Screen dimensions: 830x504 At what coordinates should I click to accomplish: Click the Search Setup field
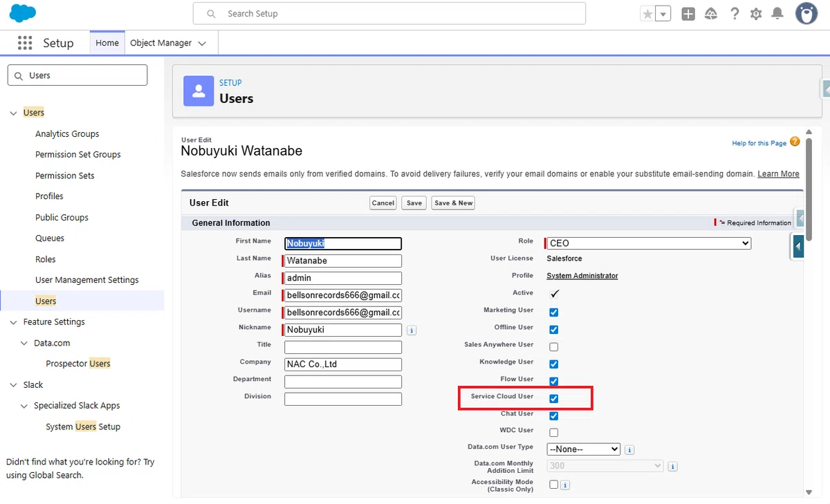tap(389, 14)
